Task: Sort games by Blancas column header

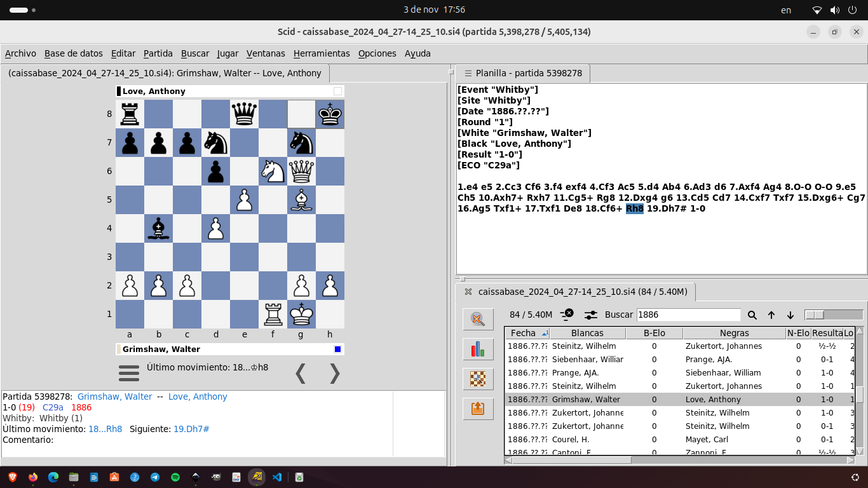Action: click(x=588, y=333)
